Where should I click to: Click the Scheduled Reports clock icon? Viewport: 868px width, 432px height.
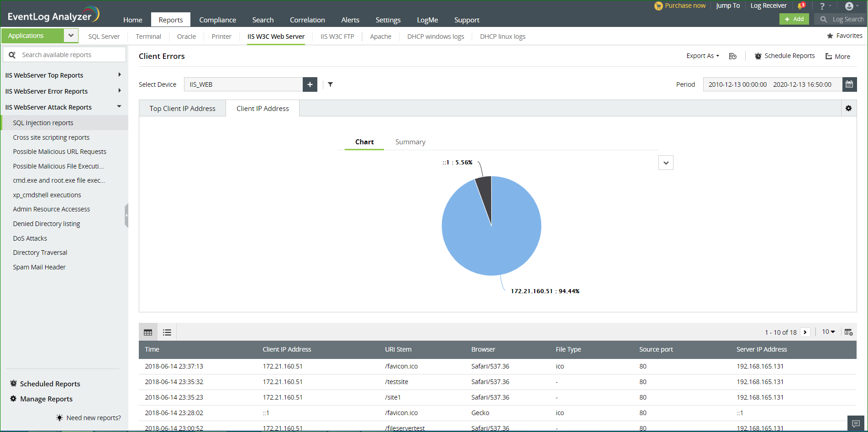14,384
